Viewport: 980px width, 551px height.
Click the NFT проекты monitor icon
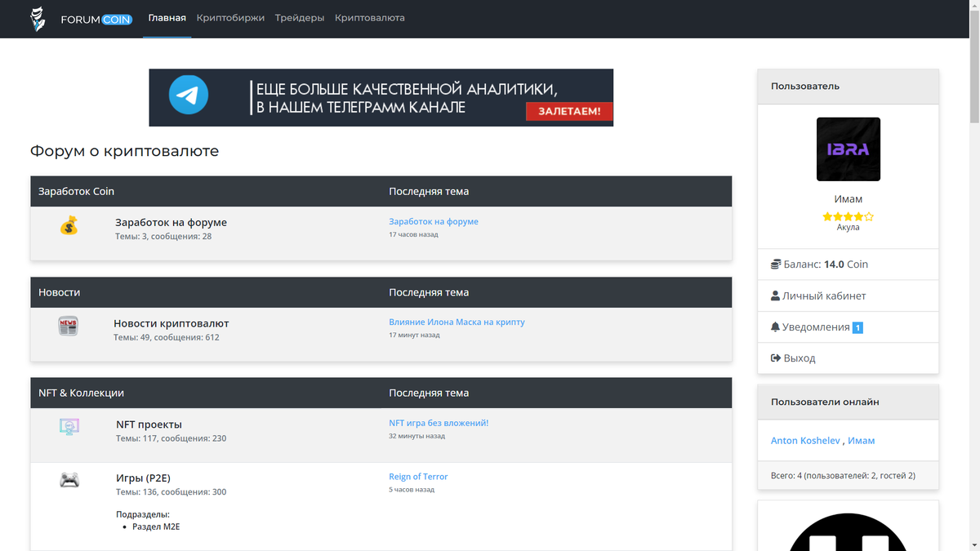69,427
